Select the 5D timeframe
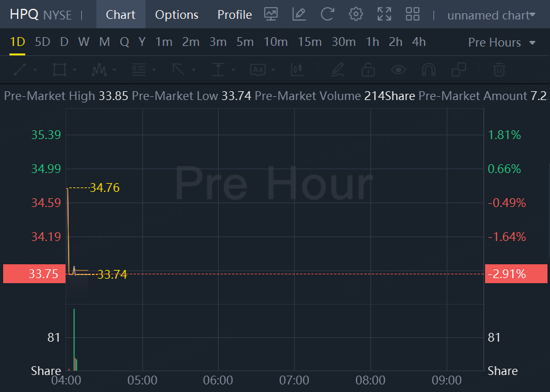550x392 pixels. [42, 42]
